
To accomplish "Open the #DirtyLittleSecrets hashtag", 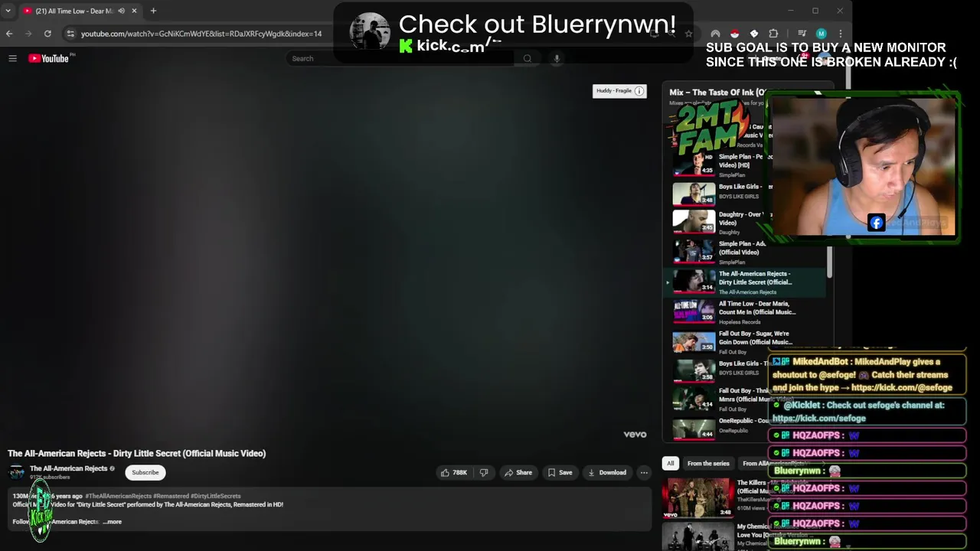I will pyautogui.click(x=215, y=496).
